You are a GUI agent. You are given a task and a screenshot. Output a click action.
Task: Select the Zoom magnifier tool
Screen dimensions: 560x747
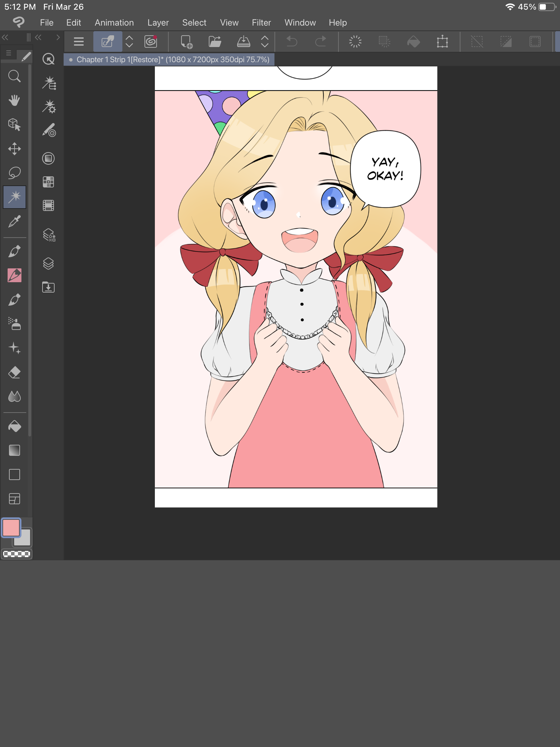(14, 76)
